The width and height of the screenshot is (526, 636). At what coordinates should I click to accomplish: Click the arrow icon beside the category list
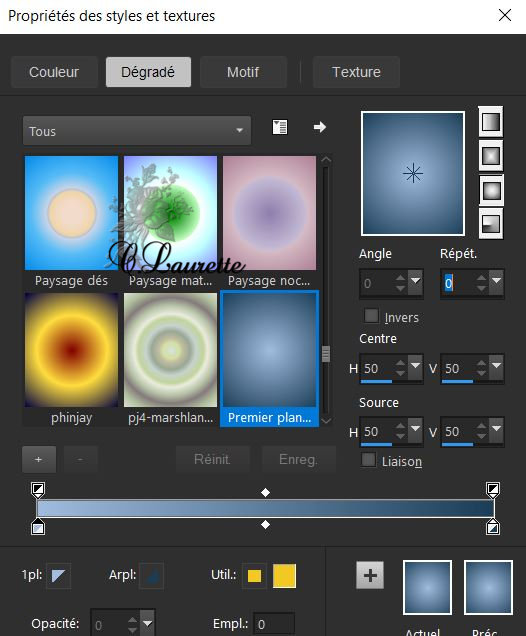(x=320, y=127)
